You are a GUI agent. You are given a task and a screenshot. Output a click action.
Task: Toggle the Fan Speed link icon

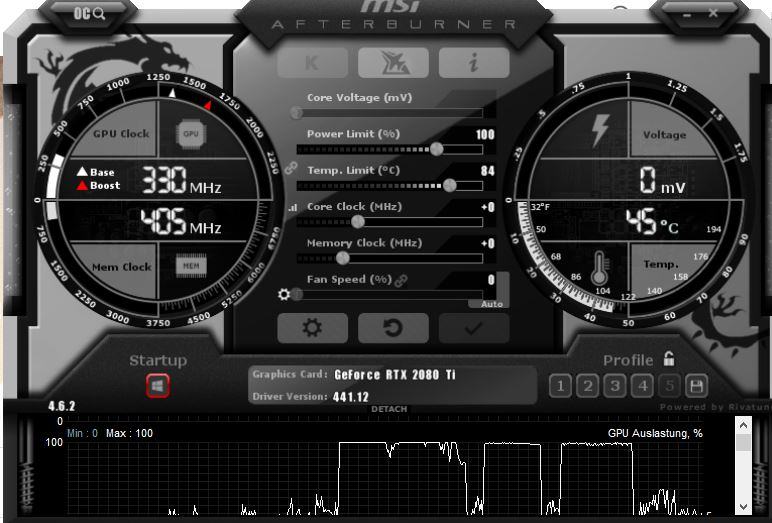401,280
